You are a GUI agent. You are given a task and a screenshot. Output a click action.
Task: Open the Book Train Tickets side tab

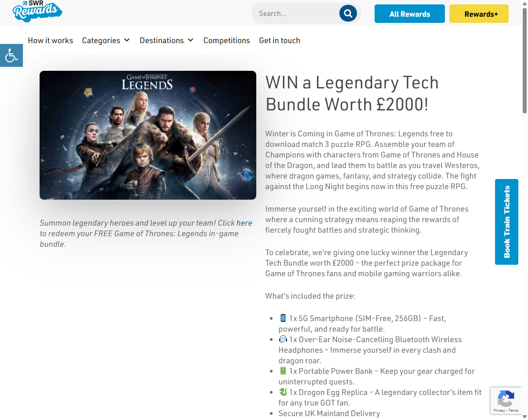pos(506,222)
